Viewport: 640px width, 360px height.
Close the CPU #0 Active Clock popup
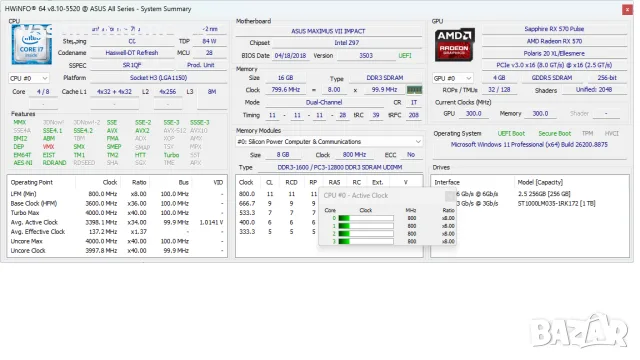pyautogui.click(x=450, y=196)
